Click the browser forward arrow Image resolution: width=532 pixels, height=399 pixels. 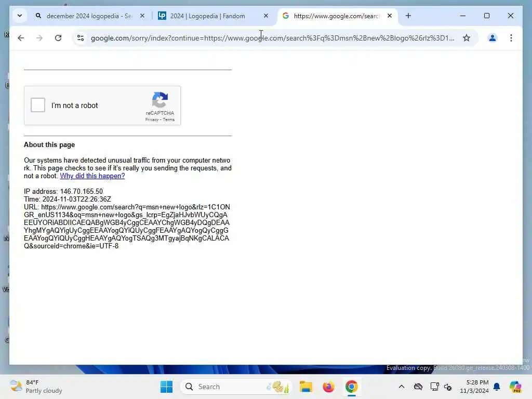(x=39, y=38)
